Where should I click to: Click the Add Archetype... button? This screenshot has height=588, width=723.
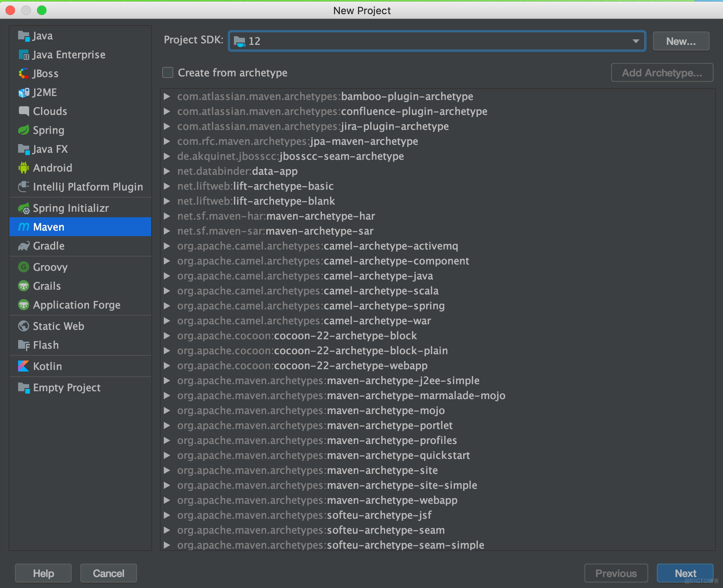coord(662,72)
